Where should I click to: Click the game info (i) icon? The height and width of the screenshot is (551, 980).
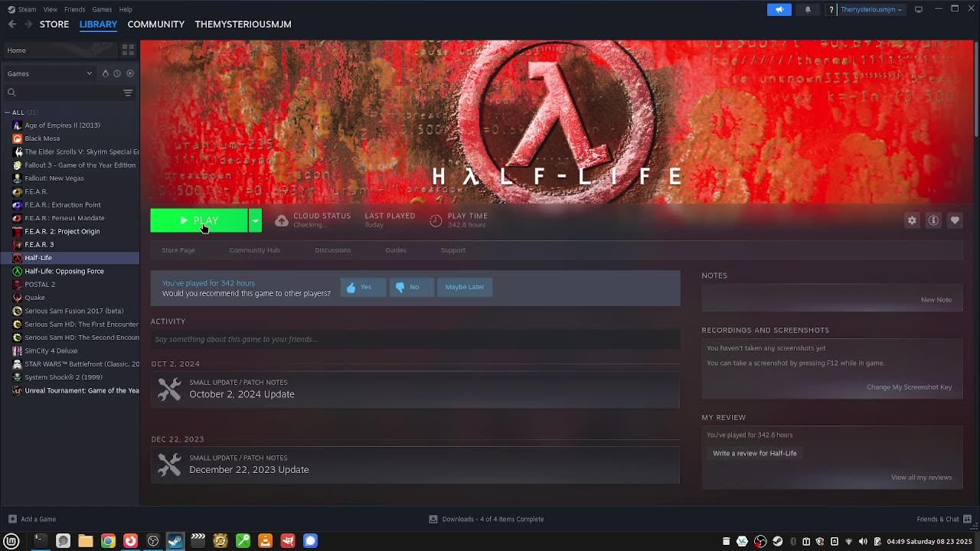pos(933,220)
